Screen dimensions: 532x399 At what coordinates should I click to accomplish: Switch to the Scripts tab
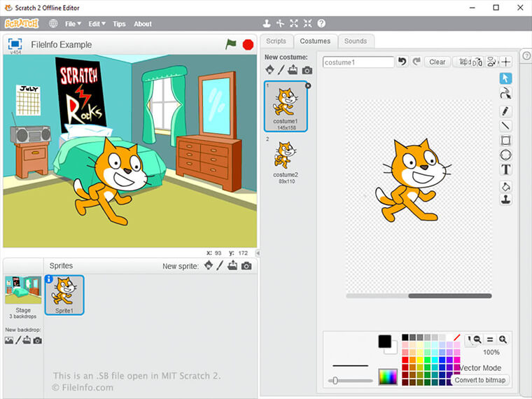276,41
